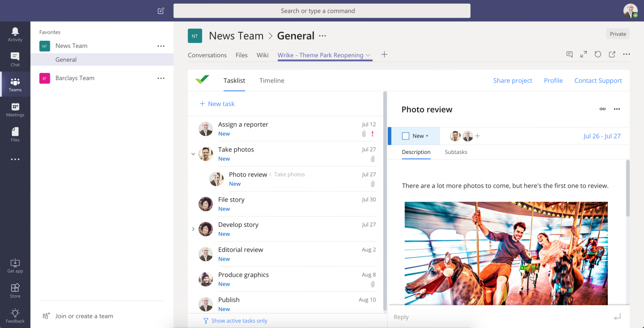The image size is (644, 328).
Task: Open the tab conversation icon
Action: (x=570, y=54)
